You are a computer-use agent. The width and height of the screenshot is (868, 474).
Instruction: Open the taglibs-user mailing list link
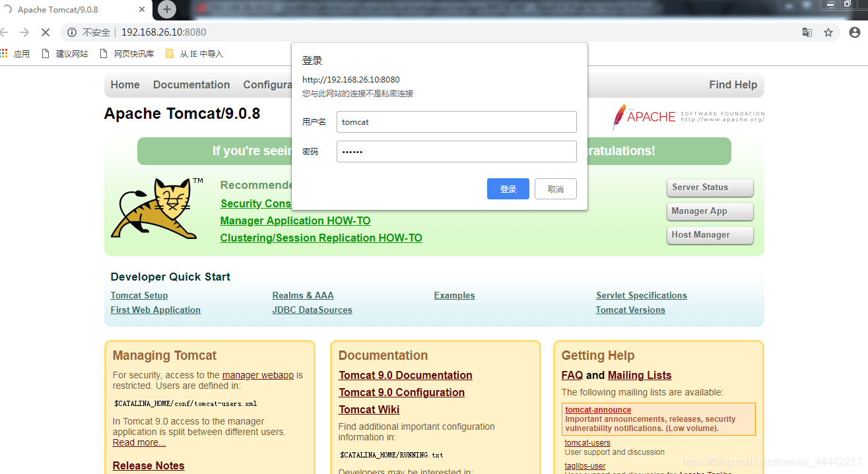[x=585, y=466]
